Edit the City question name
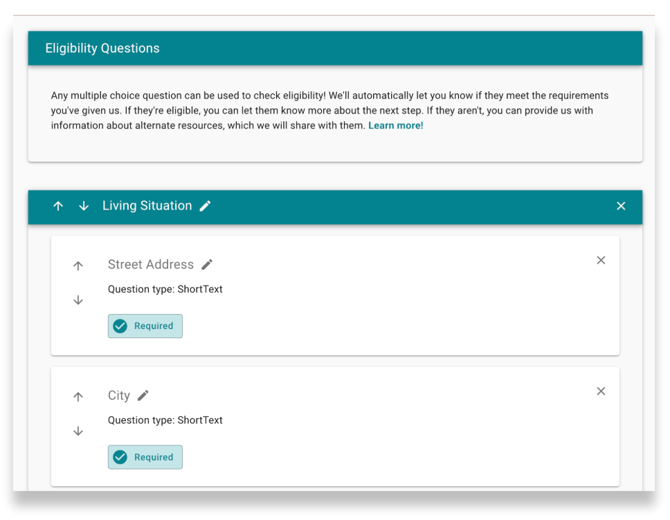 point(143,396)
